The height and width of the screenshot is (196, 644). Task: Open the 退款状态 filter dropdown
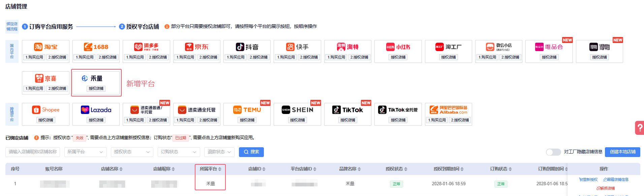click(219, 152)
